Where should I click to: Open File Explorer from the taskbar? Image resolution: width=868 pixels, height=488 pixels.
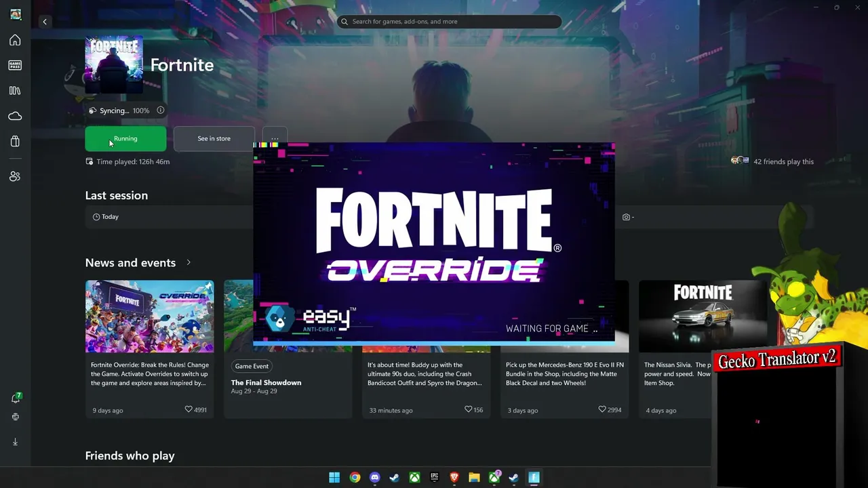[474, 477]
